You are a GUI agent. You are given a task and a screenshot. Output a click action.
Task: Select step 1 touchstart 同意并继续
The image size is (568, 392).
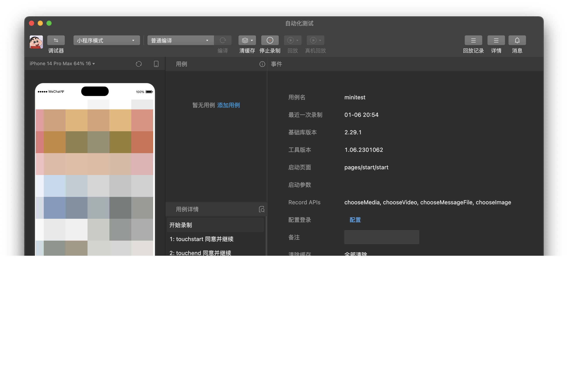pyautogui.click(x=202, y=239)
